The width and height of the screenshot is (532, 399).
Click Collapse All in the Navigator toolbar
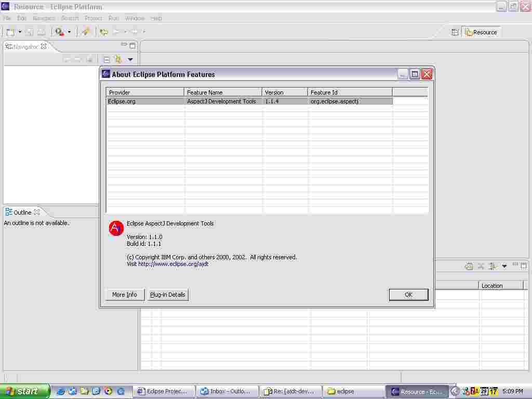click(x=106, y=60)
